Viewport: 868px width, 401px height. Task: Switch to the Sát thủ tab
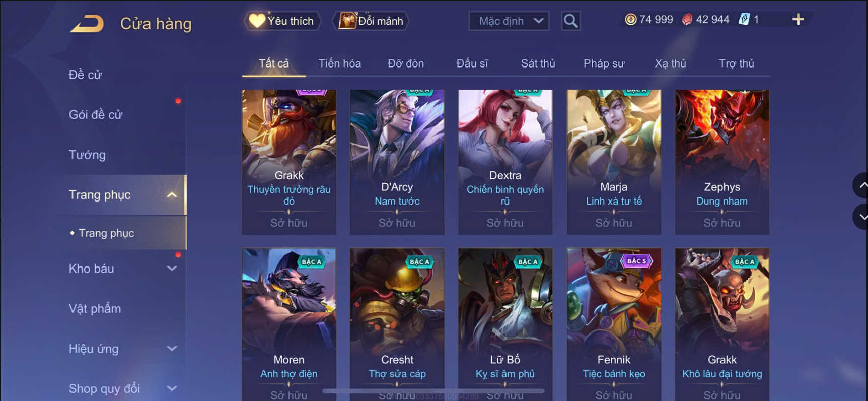(538, 63)
